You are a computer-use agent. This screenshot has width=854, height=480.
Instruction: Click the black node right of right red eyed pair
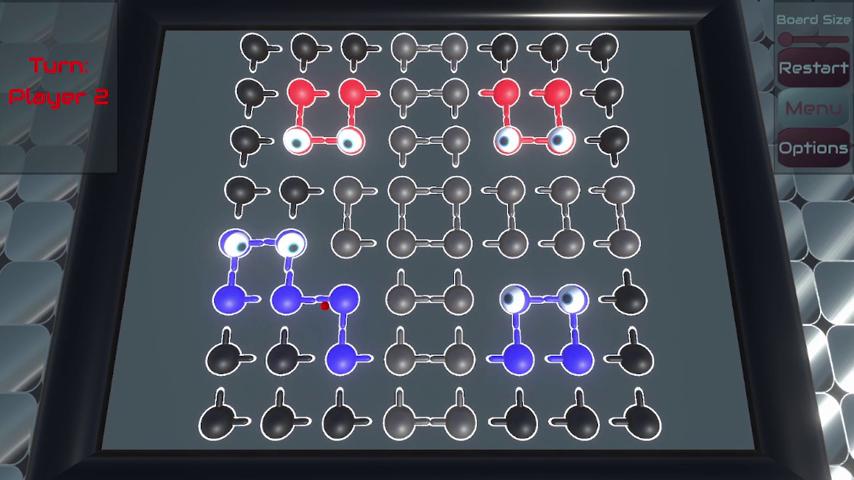pos(613,140)
